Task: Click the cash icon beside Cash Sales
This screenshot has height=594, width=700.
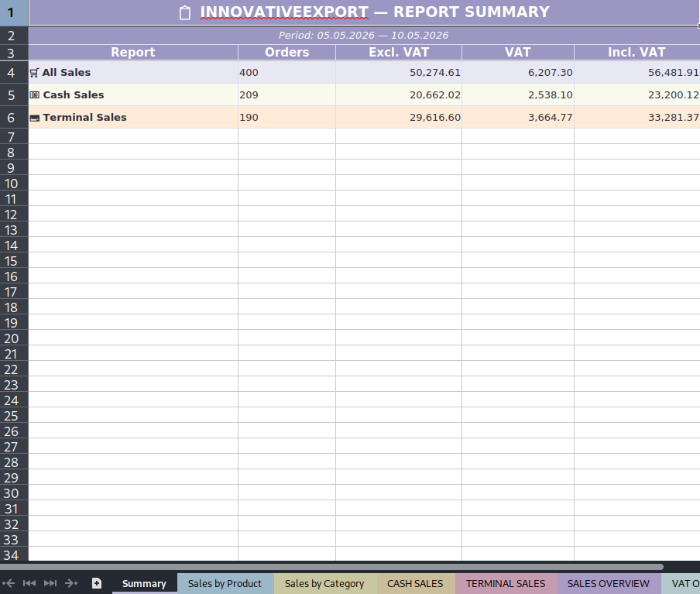Action: (34, 95)
